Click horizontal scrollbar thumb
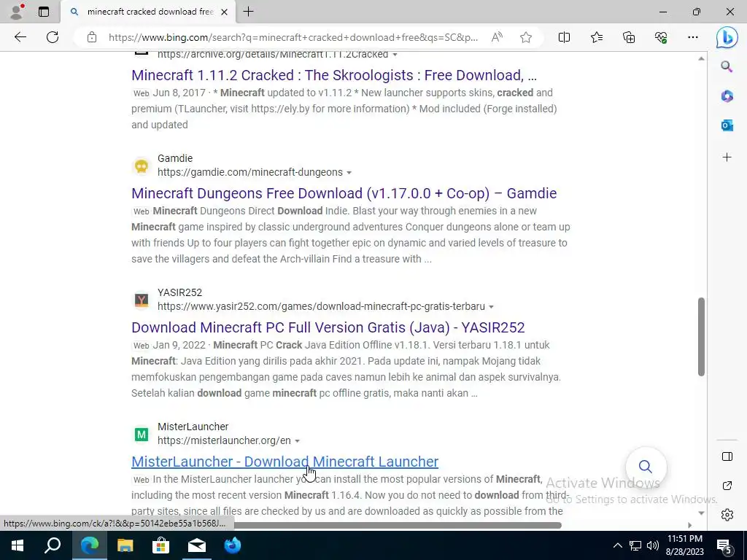This screenshot has height=560, width=747. (x=396, y=525)
